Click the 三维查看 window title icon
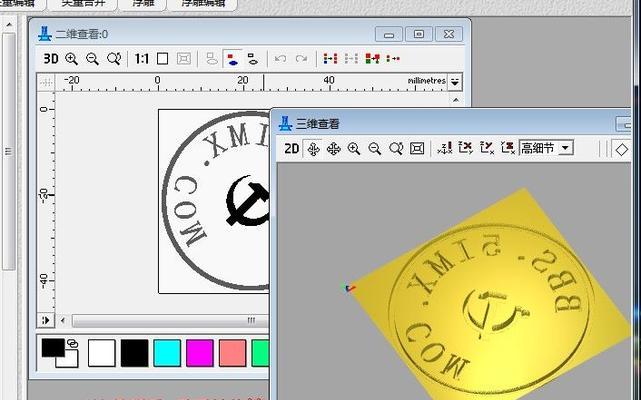The image size is (641, 400). tap(285, 124)
